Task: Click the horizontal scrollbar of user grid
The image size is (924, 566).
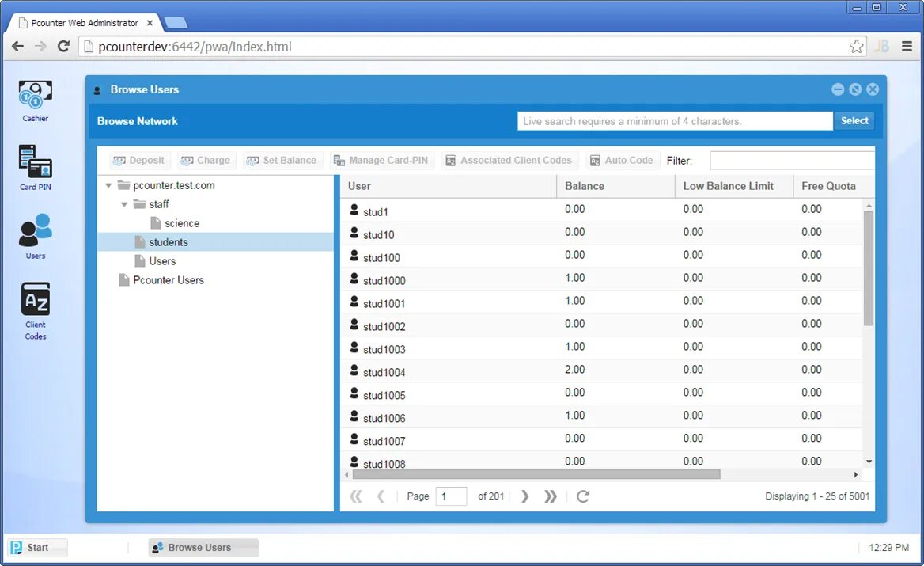Action: (x=536, y=475)
